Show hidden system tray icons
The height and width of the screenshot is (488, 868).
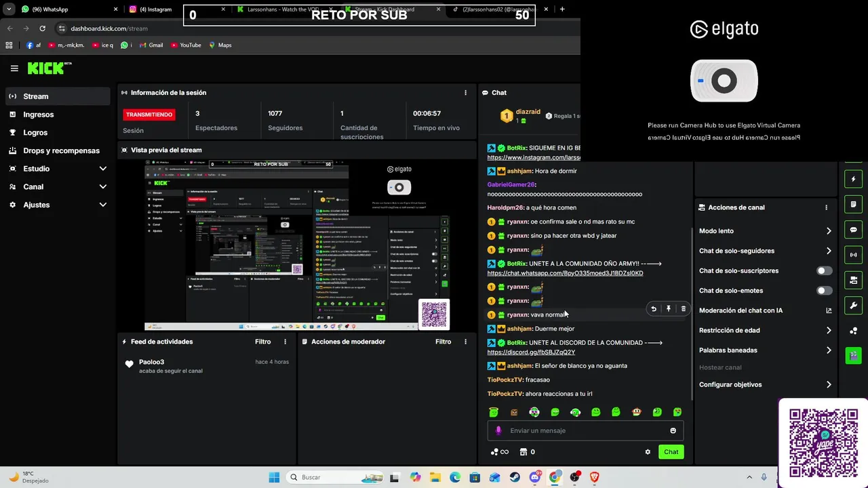[x=749, y=477]
